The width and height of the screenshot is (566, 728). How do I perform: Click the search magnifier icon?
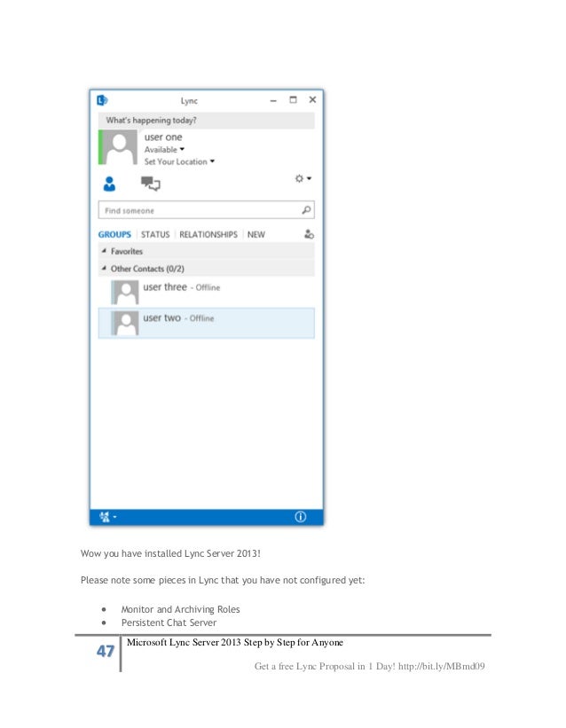306,210
